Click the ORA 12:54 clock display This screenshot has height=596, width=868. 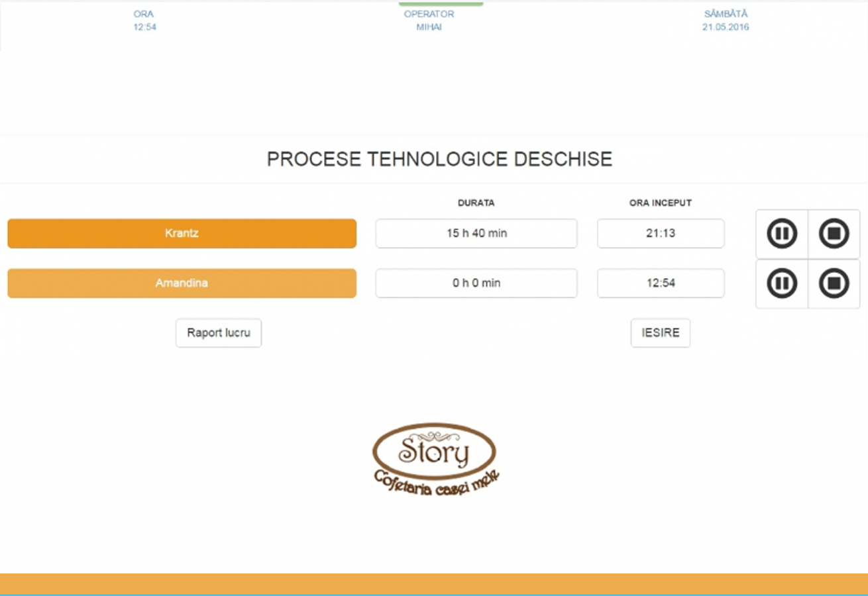tap(144, 21)
